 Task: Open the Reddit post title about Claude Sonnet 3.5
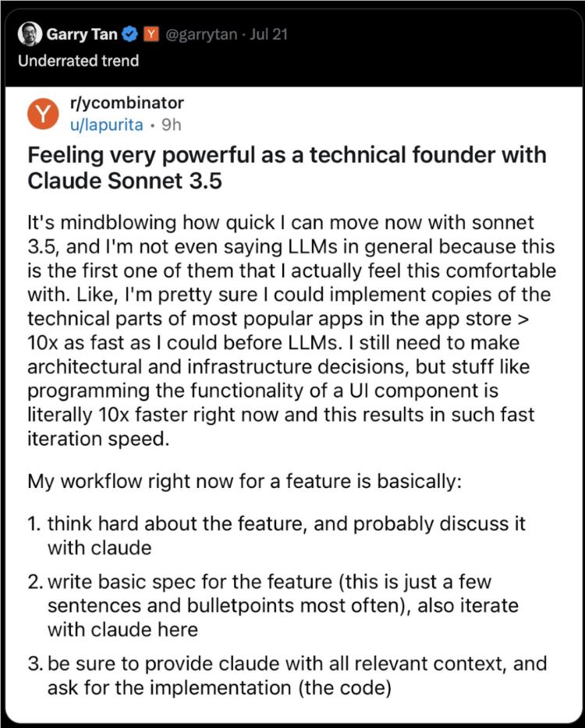pos(285,168)
